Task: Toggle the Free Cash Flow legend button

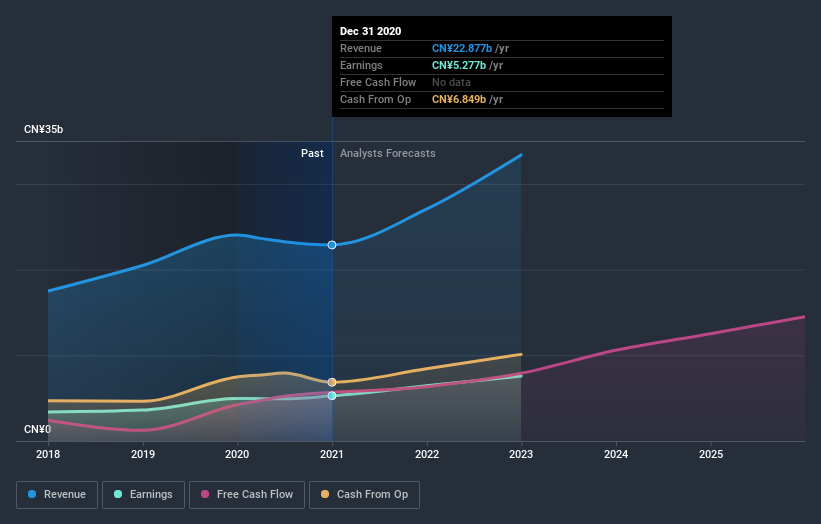Action: pos(247,495)
